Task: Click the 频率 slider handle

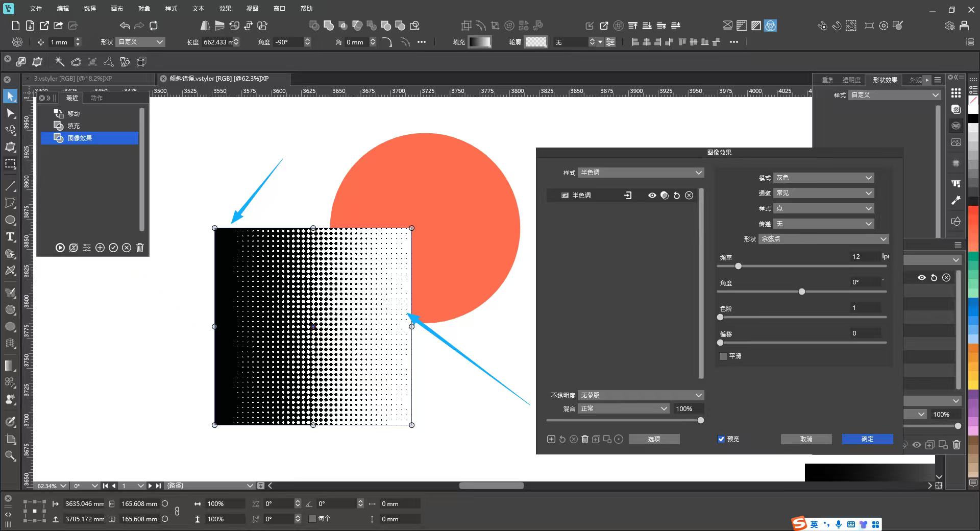Action: (738, 266)
